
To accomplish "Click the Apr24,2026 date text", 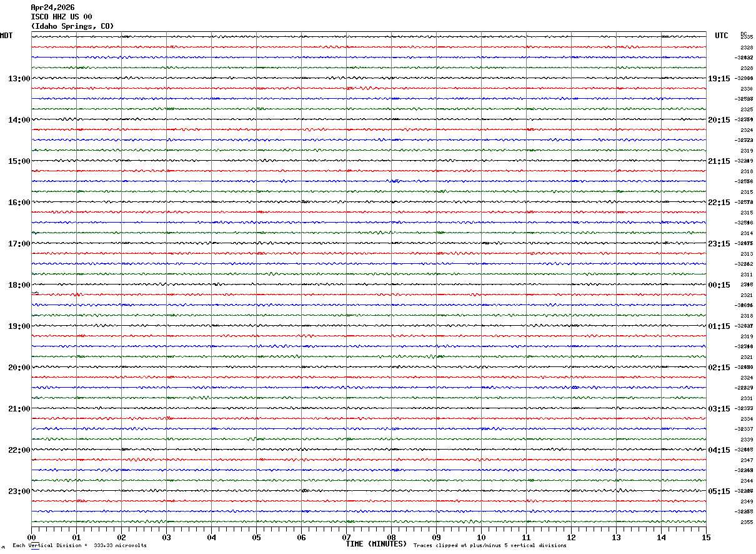I will pos(53,8).
